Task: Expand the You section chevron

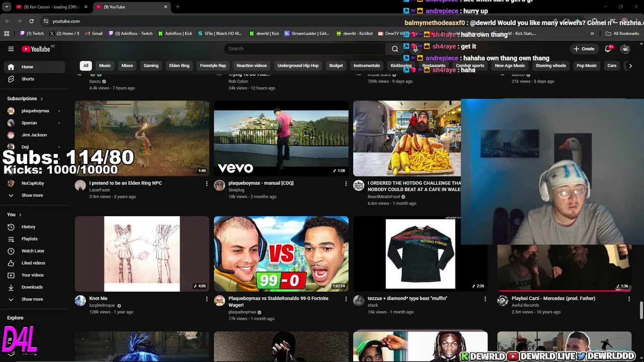Action: pyautogui.click(x=20, y=215)
